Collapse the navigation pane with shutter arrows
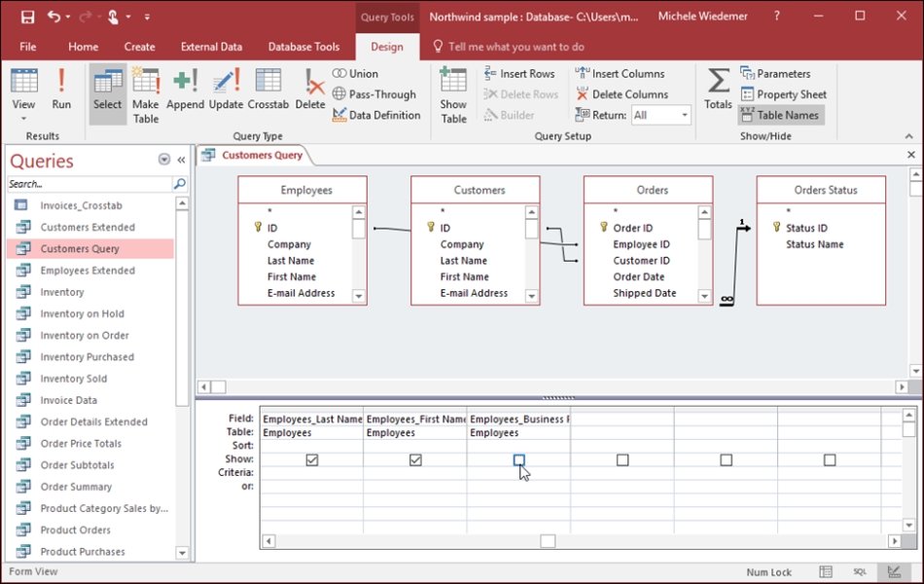The height and width of the screenshot is (584, 924). click(x=181, y=160)
